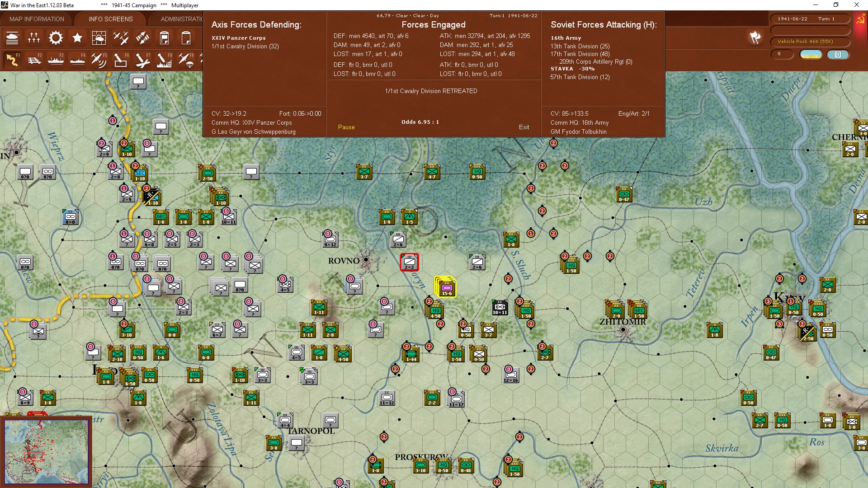
Task: Toggle bomb city mode F8
Action: (164, 60)
